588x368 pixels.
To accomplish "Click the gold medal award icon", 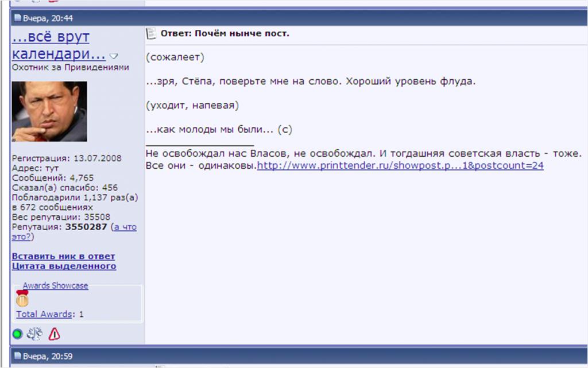I will tap(22, 299).
